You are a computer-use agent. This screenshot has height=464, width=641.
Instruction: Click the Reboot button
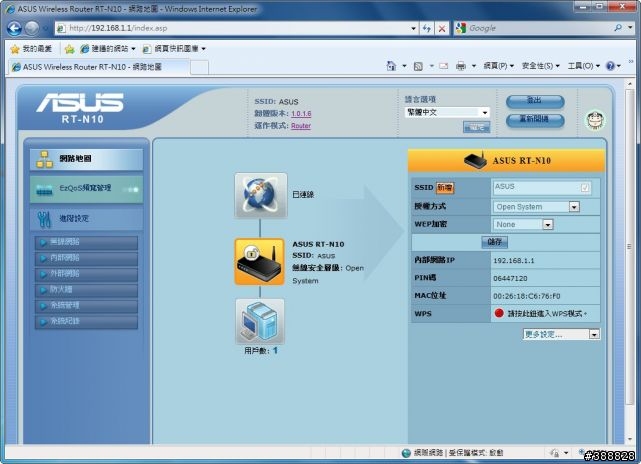[x=535, y=120]
